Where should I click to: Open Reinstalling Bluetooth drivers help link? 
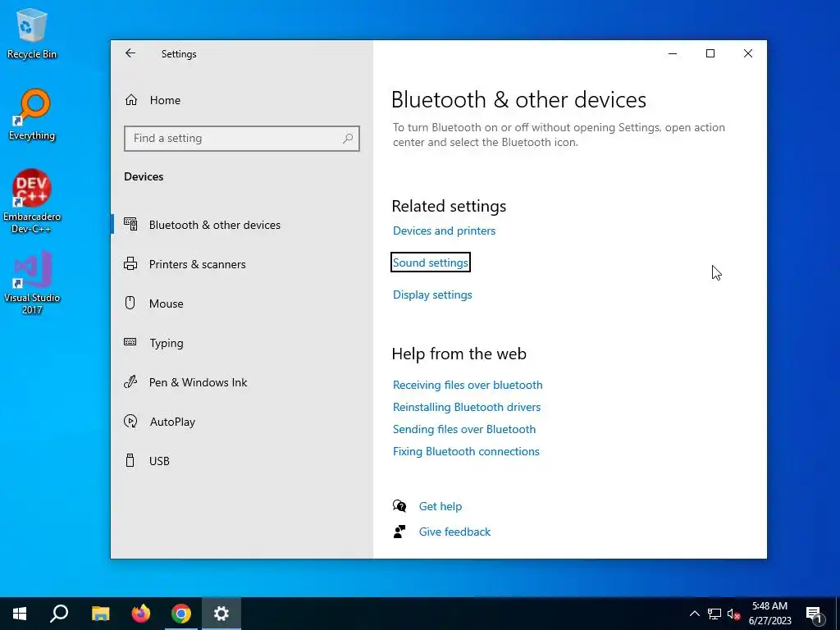pos(467,407)
